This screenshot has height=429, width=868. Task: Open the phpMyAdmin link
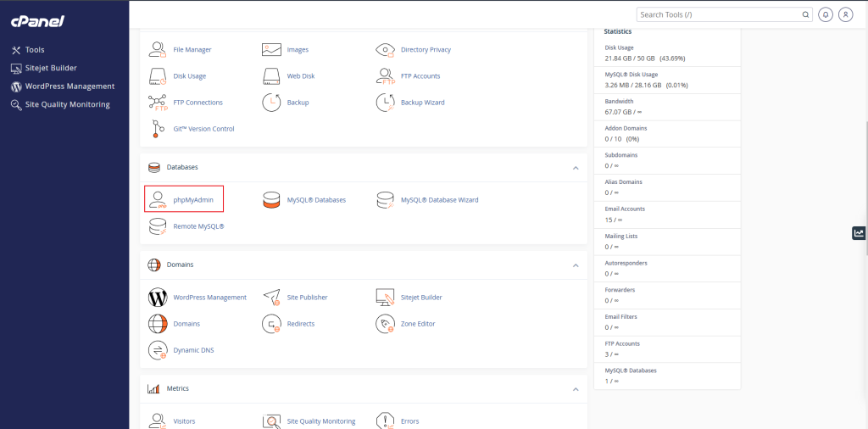pyautogui.click(x=193, y=200)
